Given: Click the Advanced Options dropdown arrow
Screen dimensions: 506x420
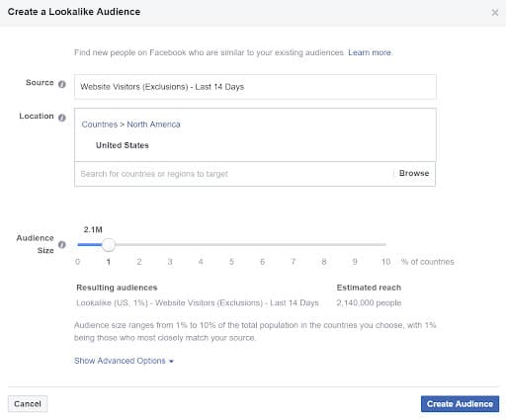Looking at the screenshot, I should click(171, 362).
